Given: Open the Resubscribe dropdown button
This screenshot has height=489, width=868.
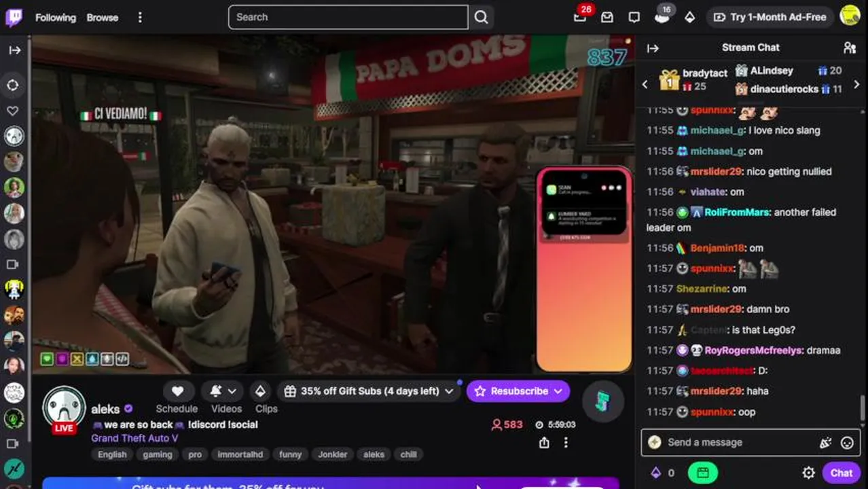Looking at the screenshot, I should click(x=518, y=391).
